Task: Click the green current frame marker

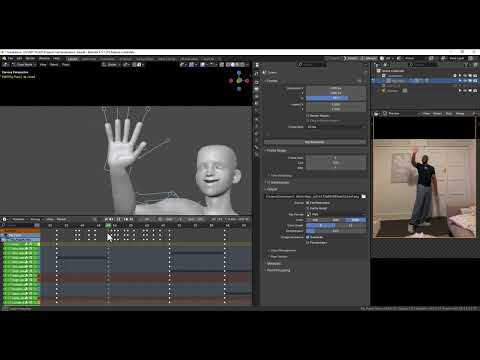Action: point(108,226)
